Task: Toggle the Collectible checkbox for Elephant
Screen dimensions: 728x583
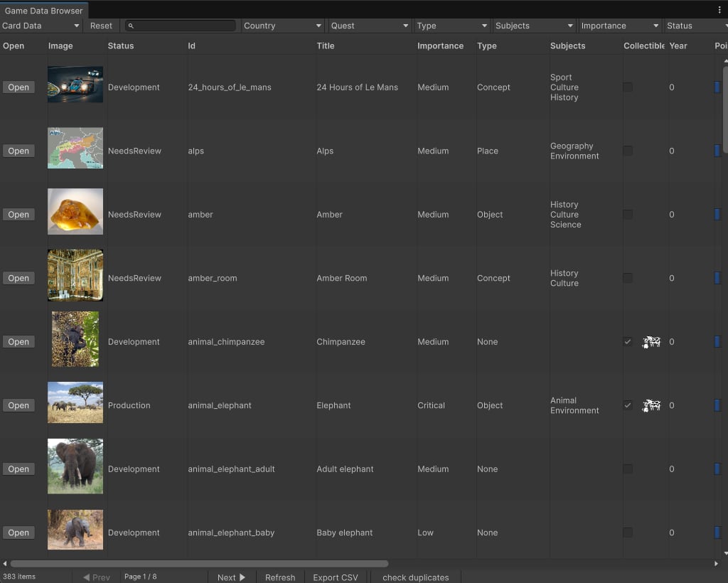Action: pos(628,405)
